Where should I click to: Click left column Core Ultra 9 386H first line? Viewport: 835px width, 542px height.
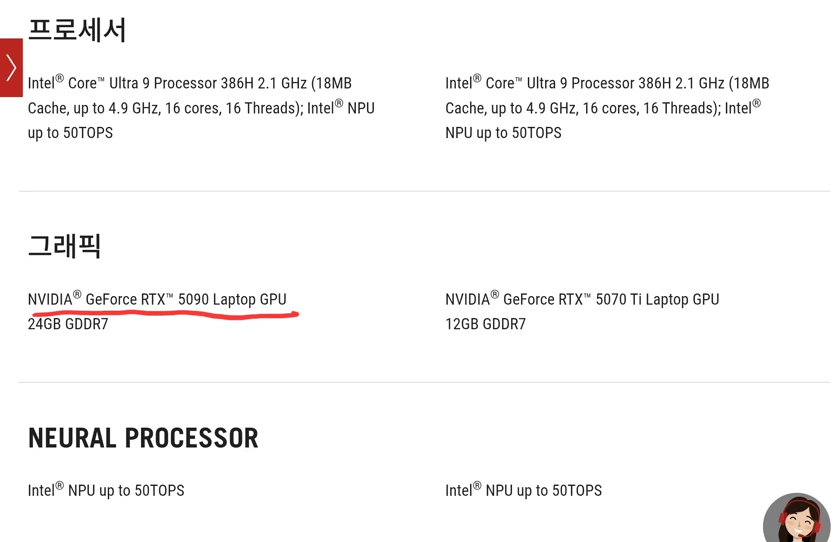pyautogui.click(x=190, y=83)
